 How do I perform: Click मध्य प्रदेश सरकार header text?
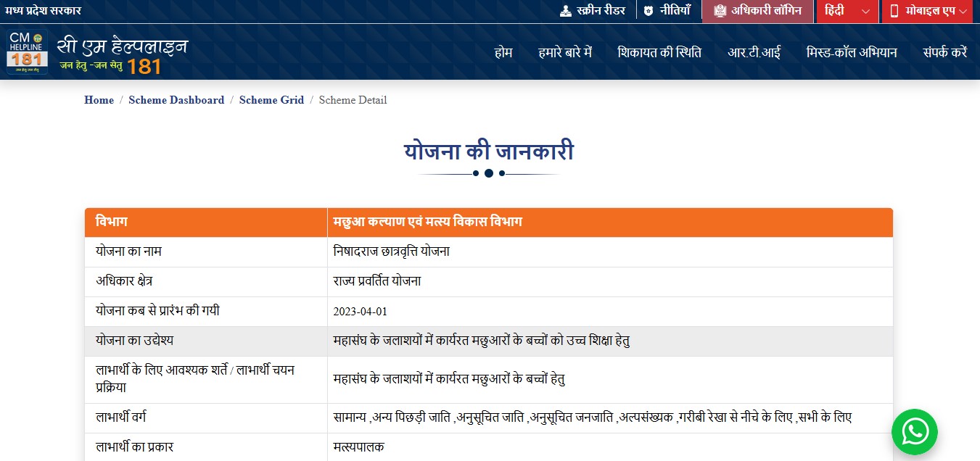pyautogui.click(x=42, y=11)
